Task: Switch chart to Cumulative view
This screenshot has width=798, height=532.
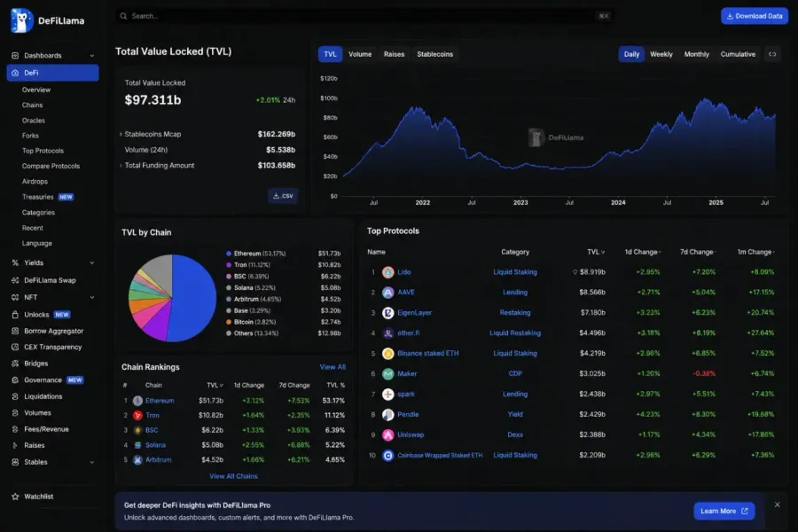Action: (738, 54)
